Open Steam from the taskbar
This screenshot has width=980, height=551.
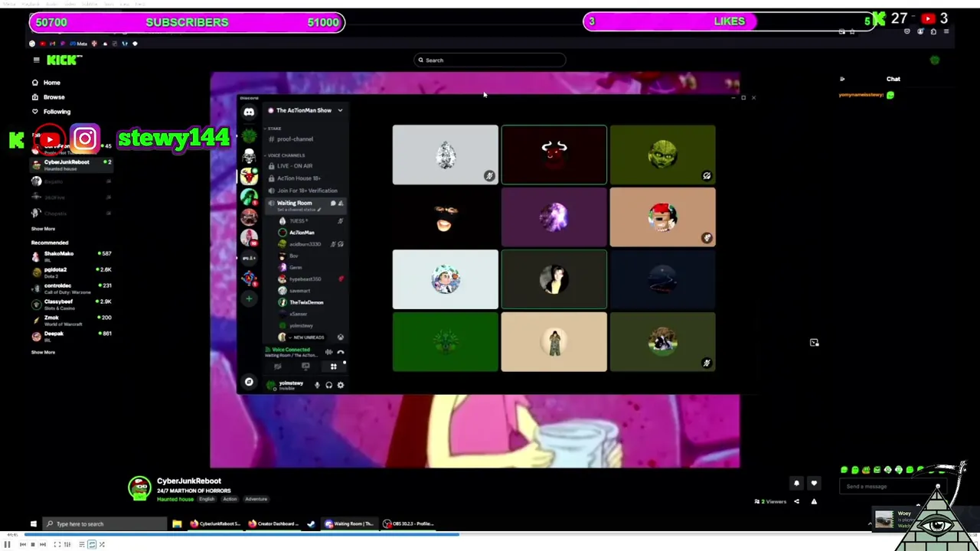pyautogui.click(x=311, y=524)
